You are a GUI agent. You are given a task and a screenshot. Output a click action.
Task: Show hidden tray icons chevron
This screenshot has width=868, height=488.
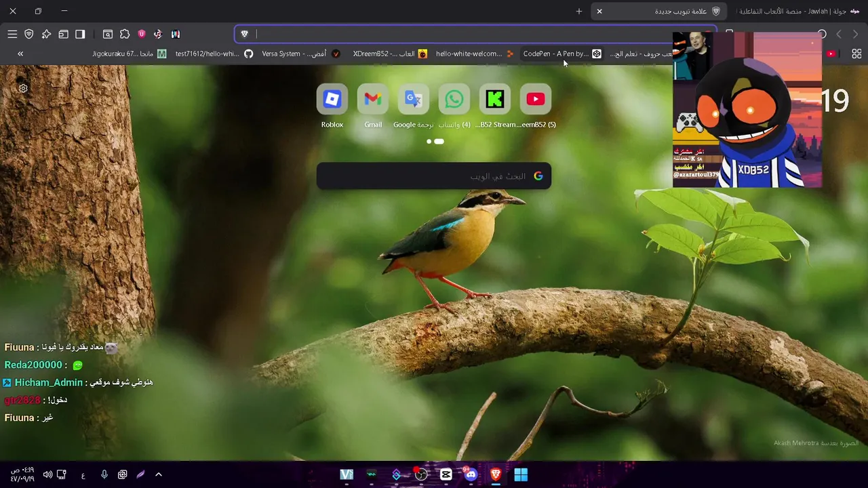(x=159, y=474)
